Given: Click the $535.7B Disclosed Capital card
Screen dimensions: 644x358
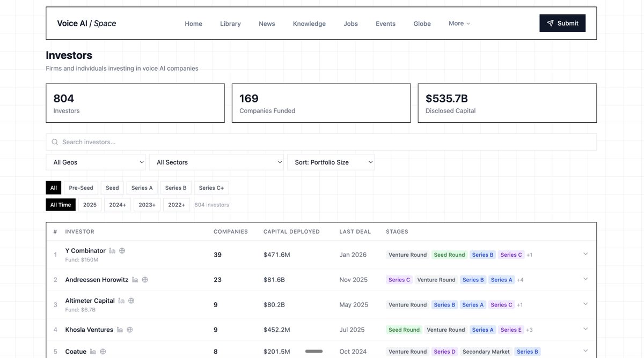Looking at the screenshot, I should coord(507,103).
